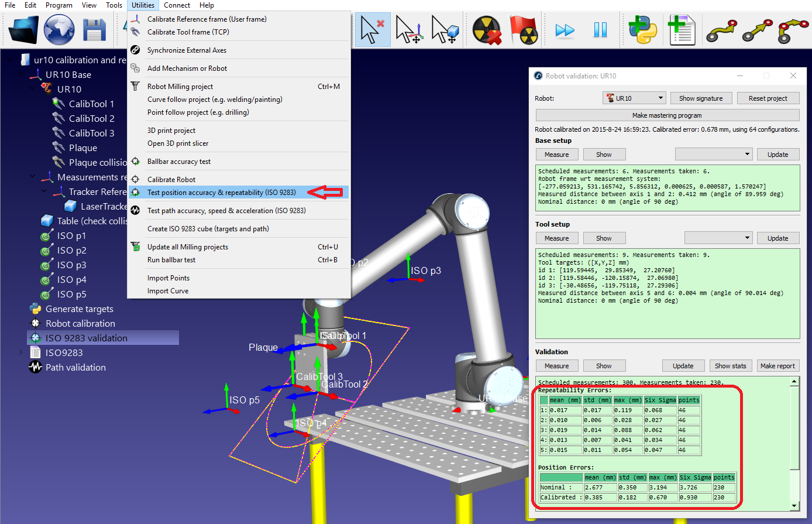
Task: Click the add program document icon
Action: click(680, 30)
